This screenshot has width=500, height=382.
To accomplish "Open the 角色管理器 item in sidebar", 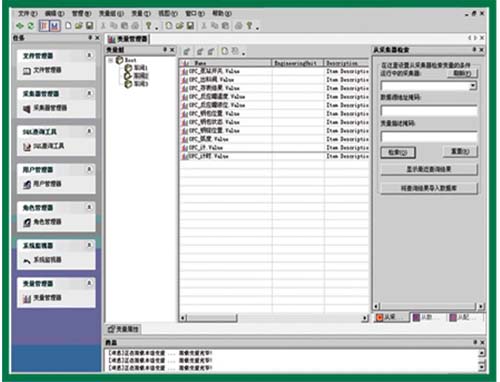I will tap(42, 222).
